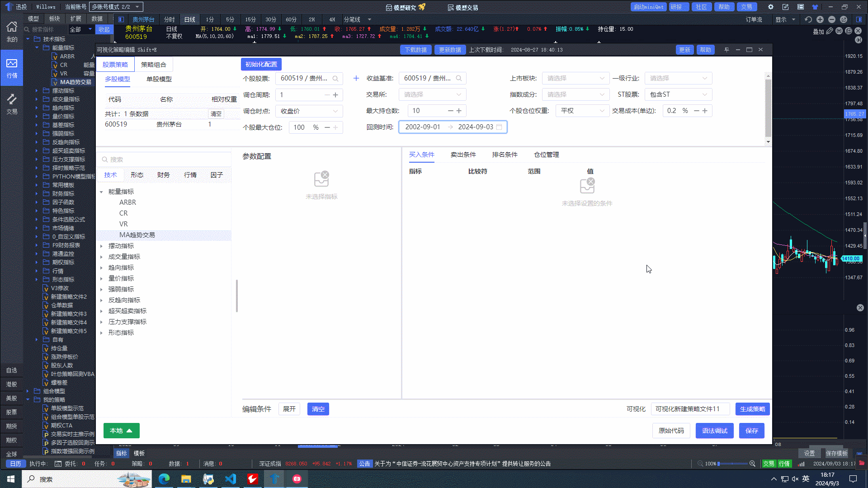Select the drawing pencil icon beside 叠加

830,31
